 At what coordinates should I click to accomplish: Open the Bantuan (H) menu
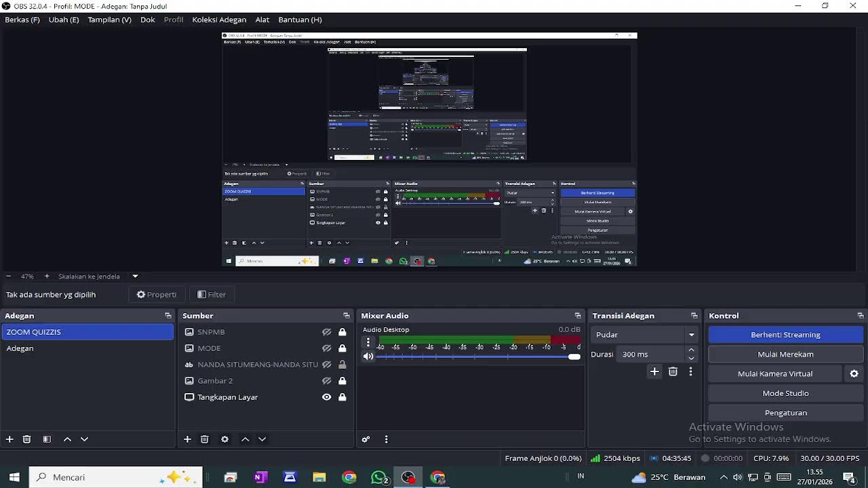pos(300,20)
